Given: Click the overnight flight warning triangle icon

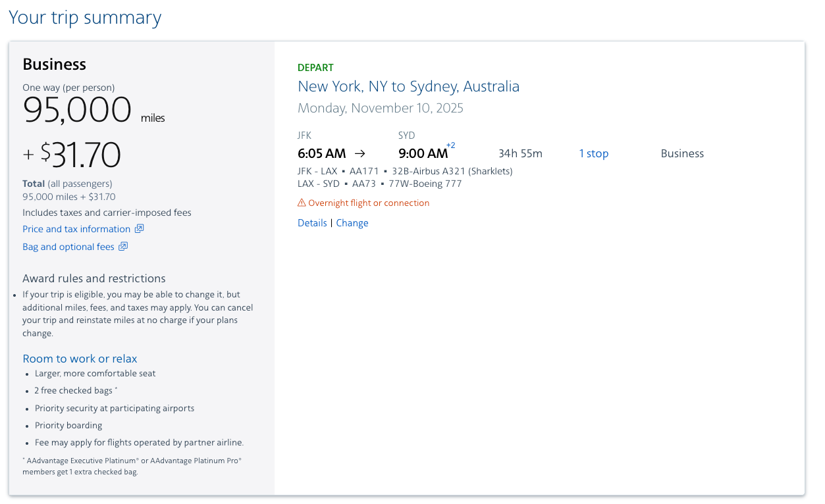Looking at the screenshot, I should (302, 203).
